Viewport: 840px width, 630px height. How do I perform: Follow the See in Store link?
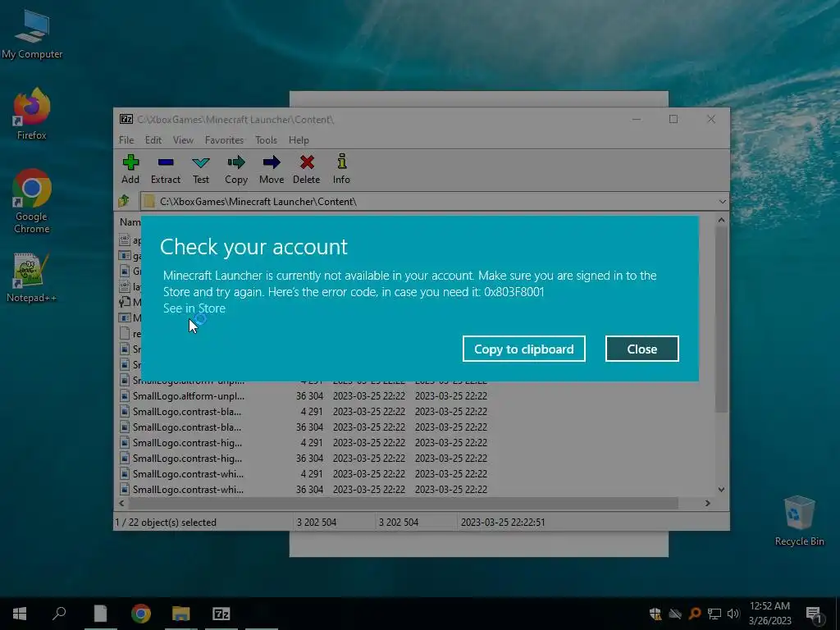point(194,308)
